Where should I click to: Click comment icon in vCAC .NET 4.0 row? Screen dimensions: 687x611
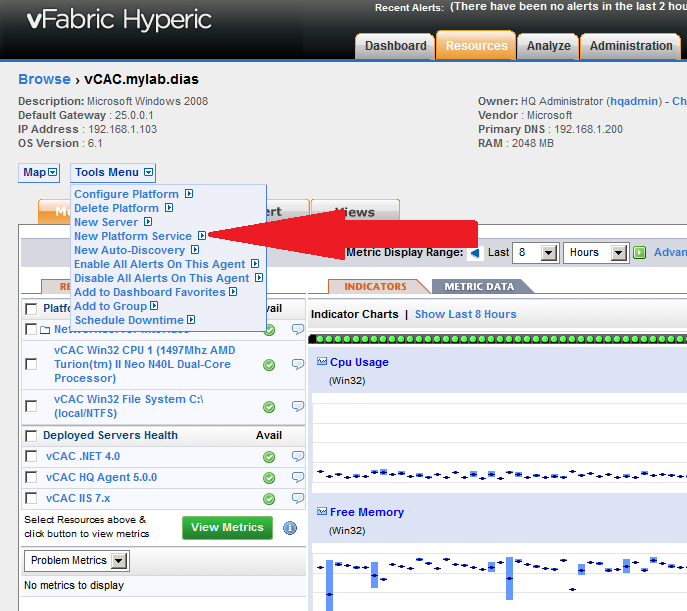[298, 456]
